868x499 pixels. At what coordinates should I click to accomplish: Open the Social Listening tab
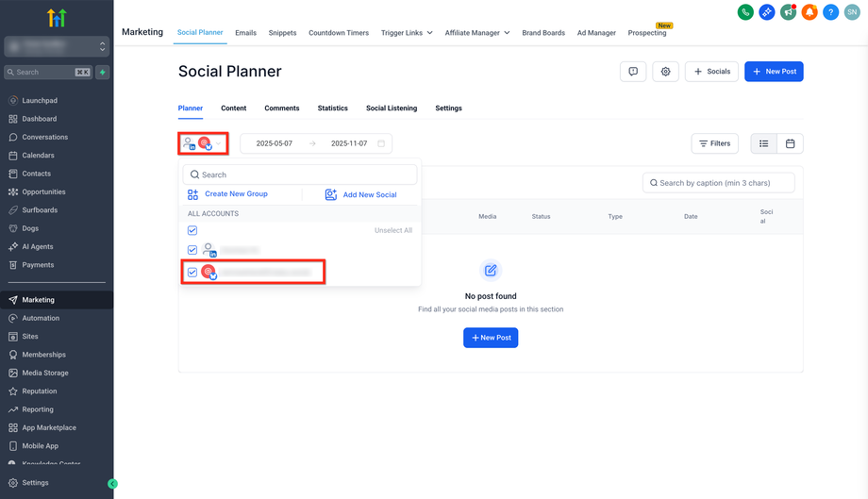(392, 108)
